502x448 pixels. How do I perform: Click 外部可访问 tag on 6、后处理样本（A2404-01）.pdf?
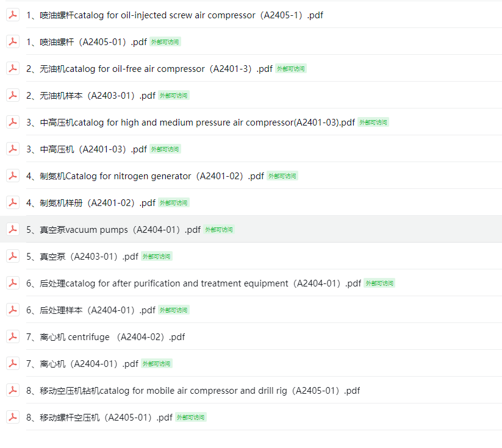click(174, 310)
